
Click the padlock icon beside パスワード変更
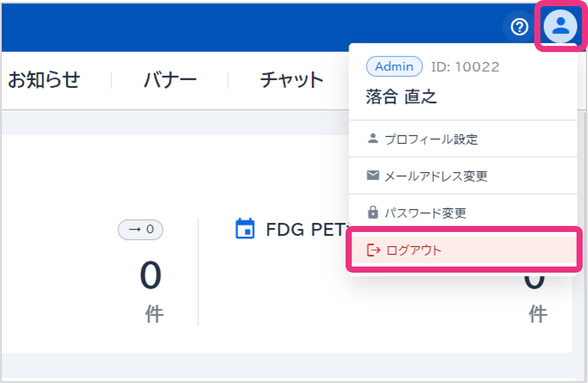coord(373,213)
